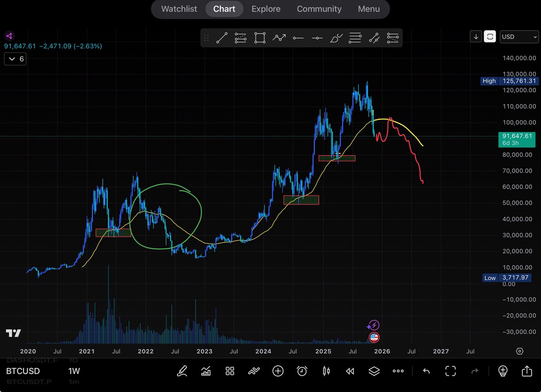Open the alert clock icon
The height and width of the screenshot is (392, 541).
[302, 371]
